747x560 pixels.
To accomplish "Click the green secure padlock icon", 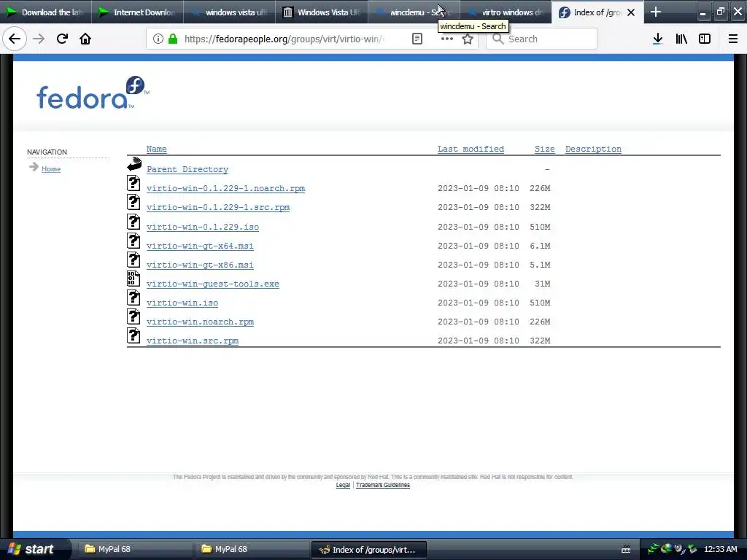I will click(x=173, y=39).
